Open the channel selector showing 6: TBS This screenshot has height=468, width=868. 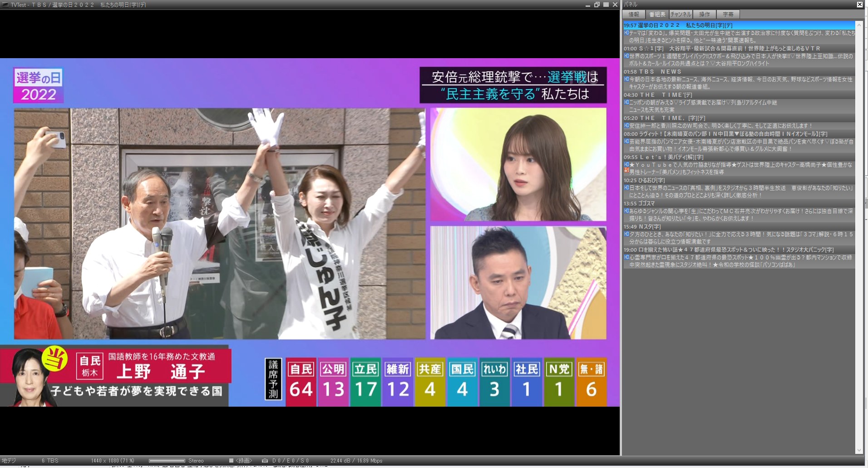[x=50, y=461]
